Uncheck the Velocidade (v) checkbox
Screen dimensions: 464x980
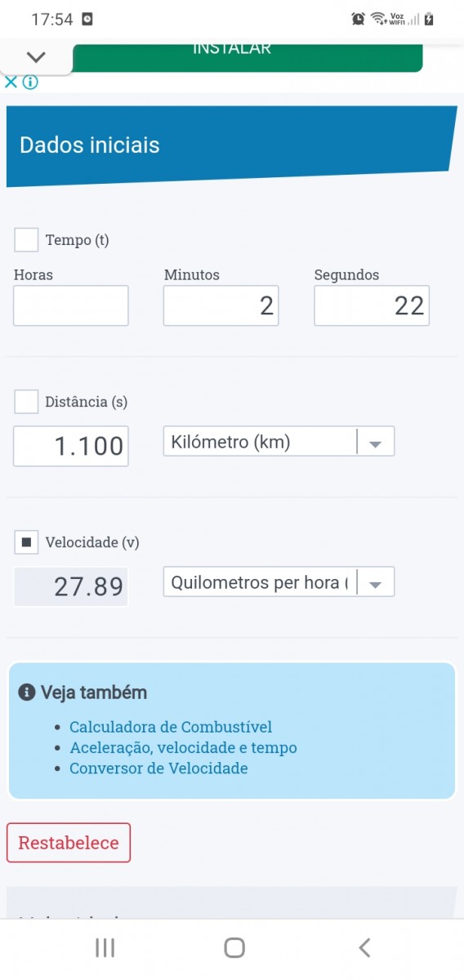click(x=26, y=541)
